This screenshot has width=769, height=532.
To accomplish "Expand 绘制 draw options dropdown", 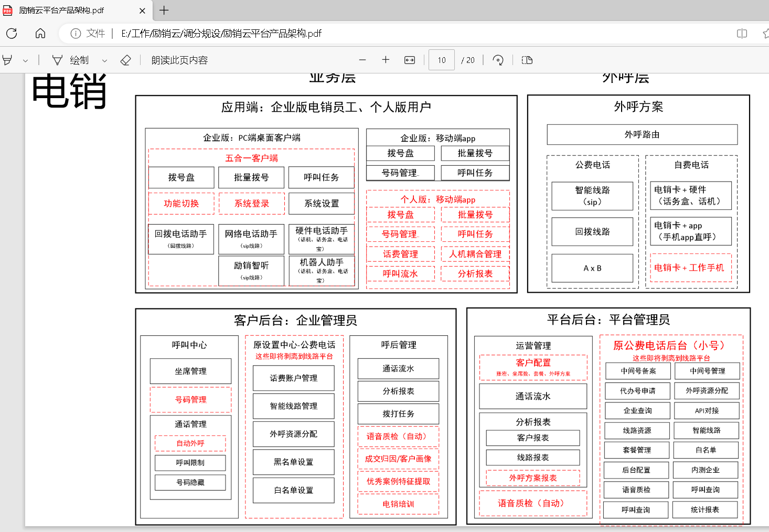I will [104, 61].
